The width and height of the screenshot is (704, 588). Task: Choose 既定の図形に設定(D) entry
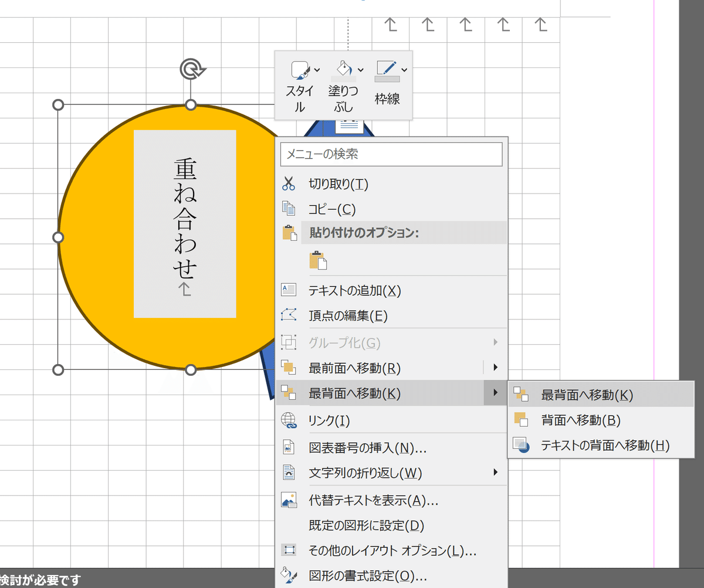coord(391,525)
